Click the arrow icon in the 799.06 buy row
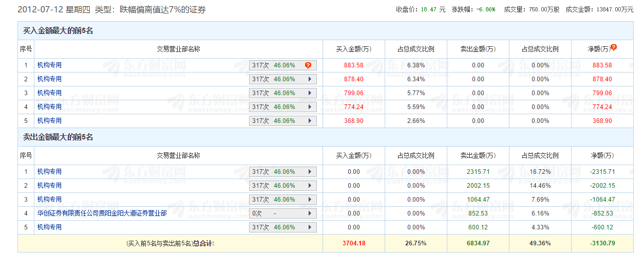This screenshot has width=644, height=268. point(310,93)
